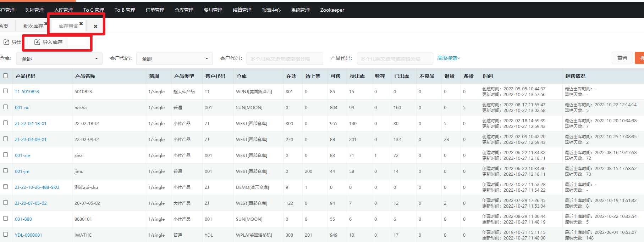644x242 pixels.
Task: Open product link ZJ-22-02-18-01
Action: pos(31,124)
